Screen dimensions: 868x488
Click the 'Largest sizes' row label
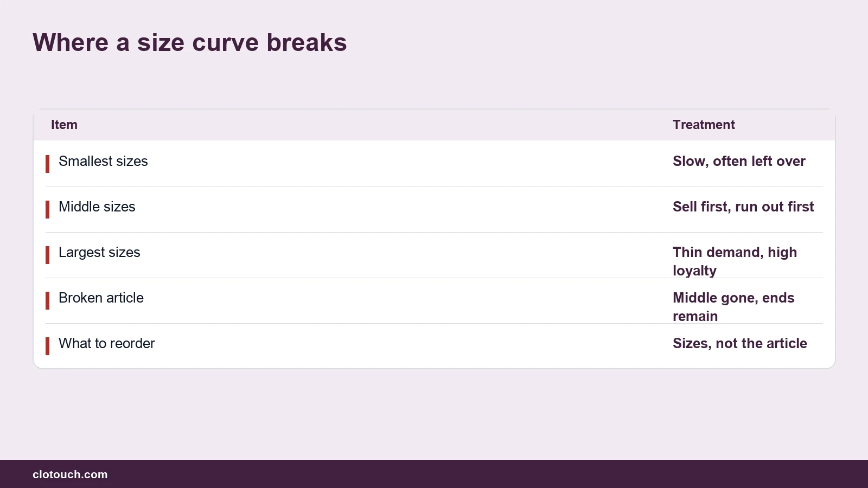[99, 252]
